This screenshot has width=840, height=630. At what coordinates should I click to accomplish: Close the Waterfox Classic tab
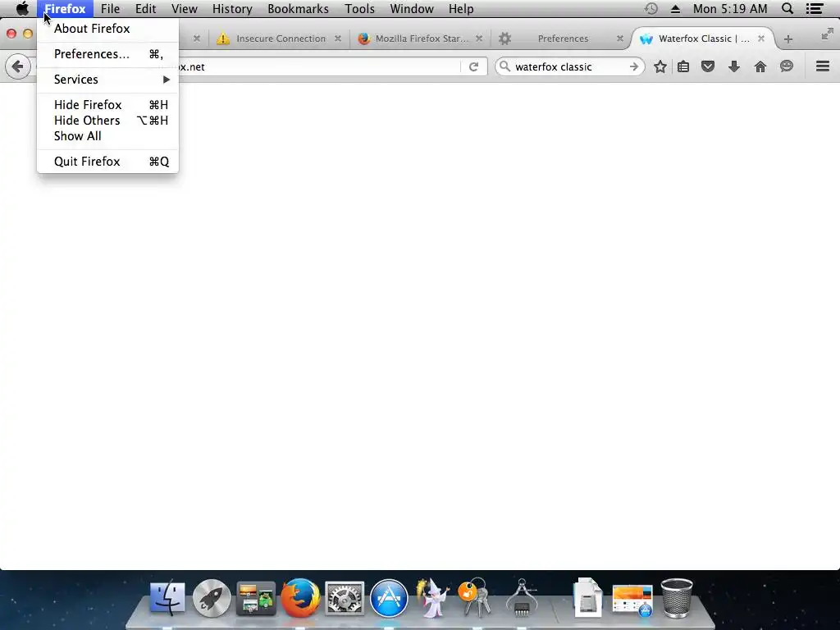(761, 39)
